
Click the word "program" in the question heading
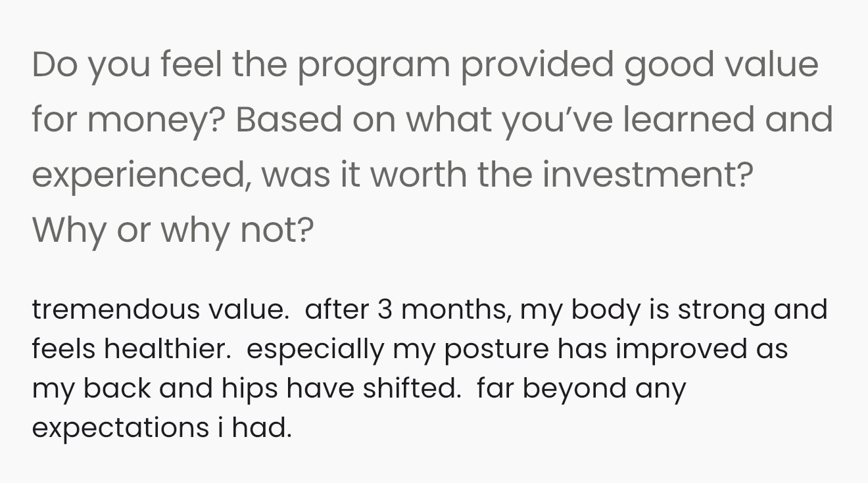(375, 65)
